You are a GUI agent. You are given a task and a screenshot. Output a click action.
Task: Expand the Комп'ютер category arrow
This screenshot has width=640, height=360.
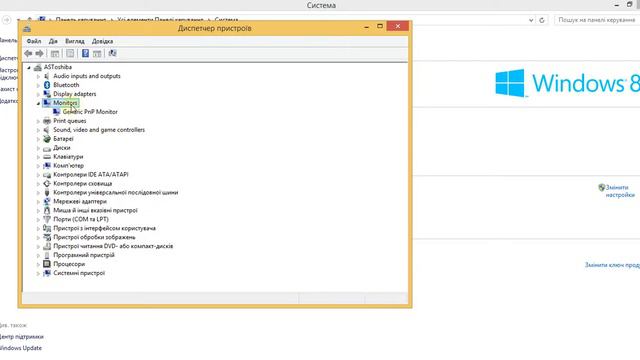click(x=38, y=166)
